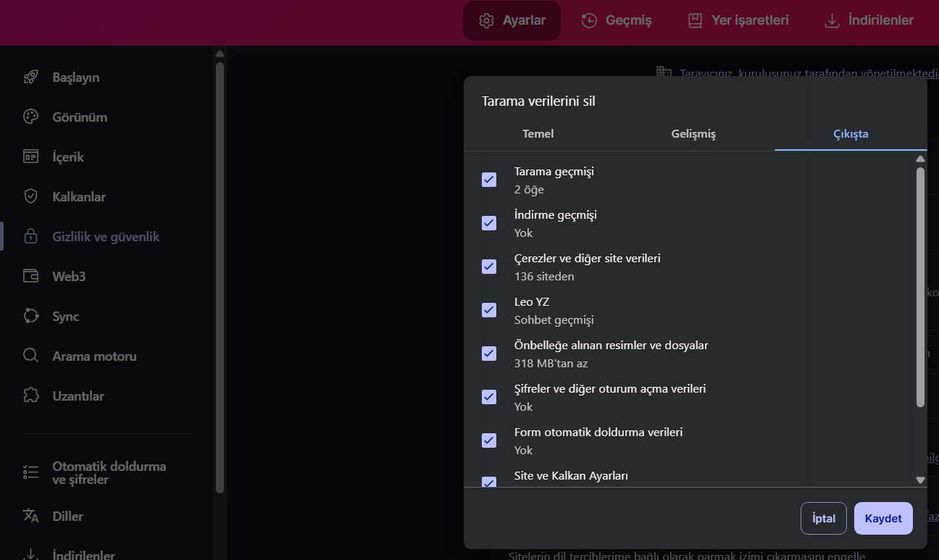Open the Başlayın settings section
939x560 pixels.
pos(76,78)
